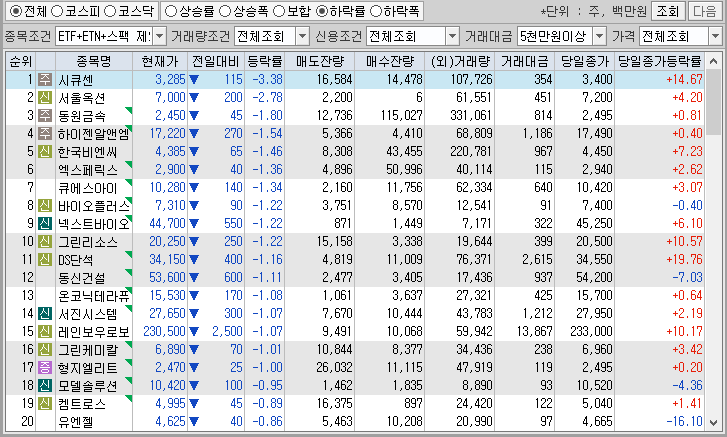
Task: Click the 신 badge beside 한국비엔씨
Action: tap(45, 151)
